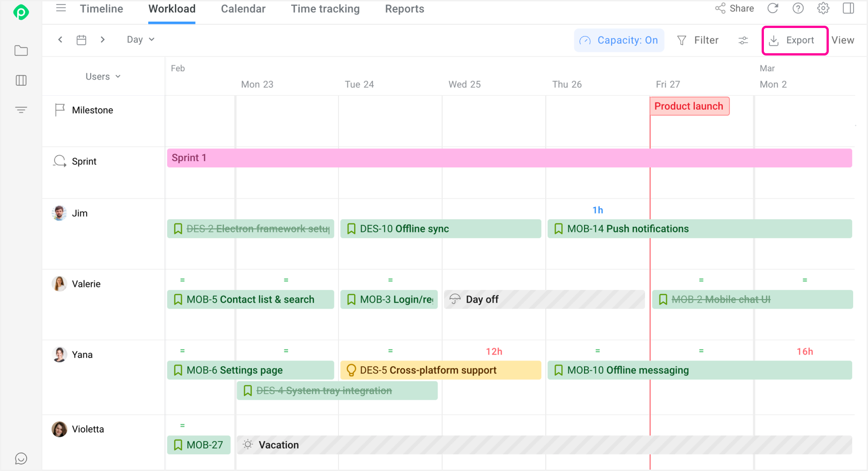Open DES-10 Offline sync task
868x471 pixels.
(x=440, y=229)
